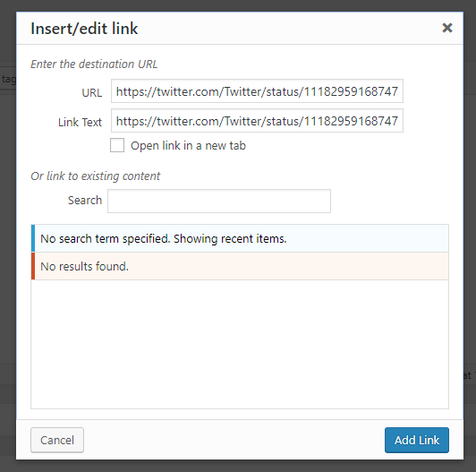Dismiss the dialog with Cancel button
This screenshot has height=472, width=476.
click(57, 440)
